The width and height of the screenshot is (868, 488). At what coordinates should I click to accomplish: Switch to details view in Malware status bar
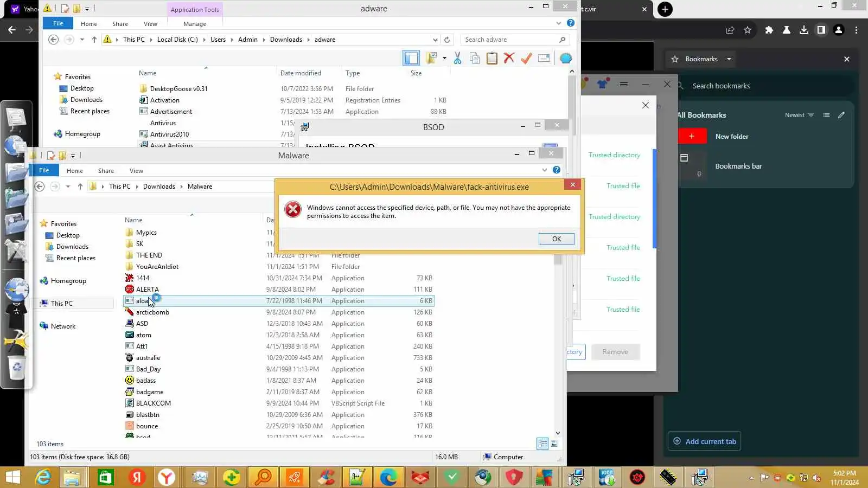tap(542, 444)
